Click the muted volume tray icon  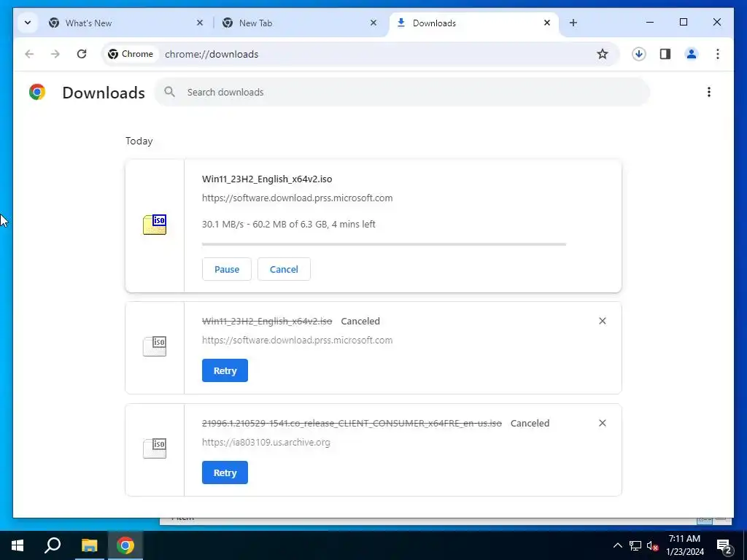(652, 545)
